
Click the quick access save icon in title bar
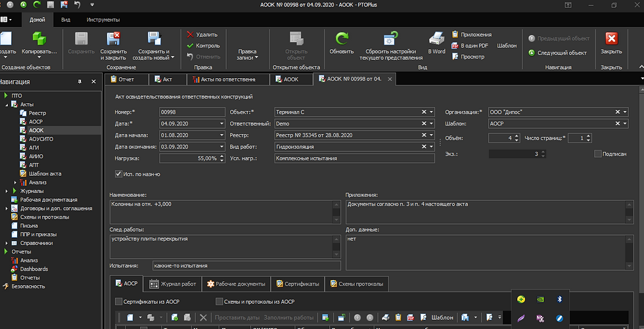[x=51, y=5]
